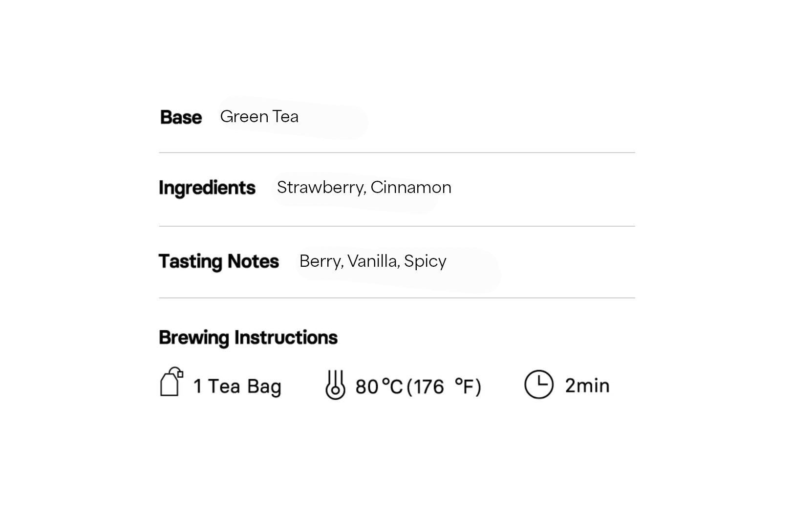
Task: Click the bold Ingredients label
Action: [207, 188]
